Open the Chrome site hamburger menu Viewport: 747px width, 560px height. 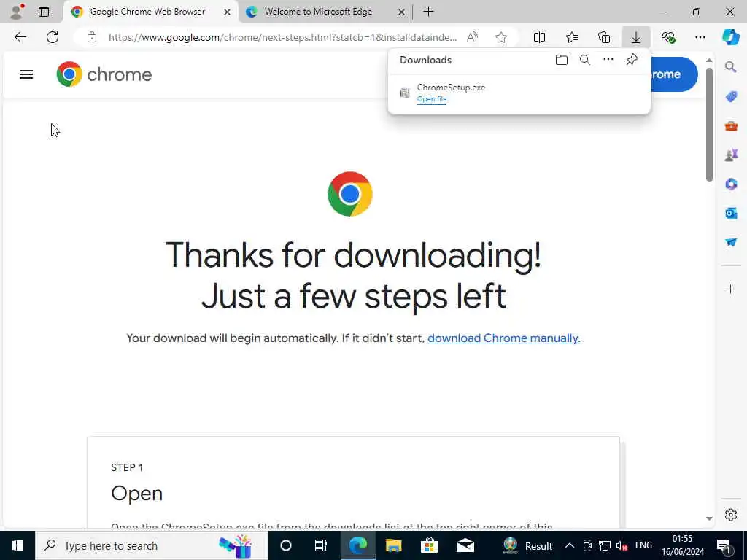click(26, 74)
